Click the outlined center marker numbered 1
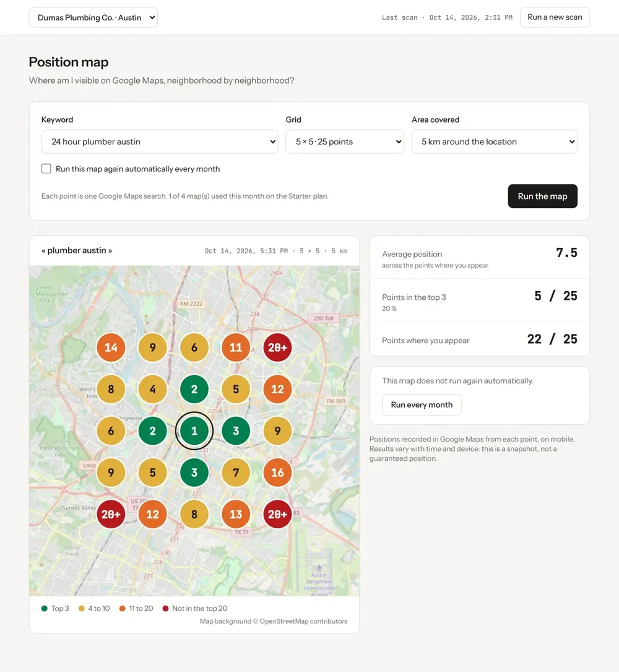Screen dimensions: 619x672 (x=194, y=430)
